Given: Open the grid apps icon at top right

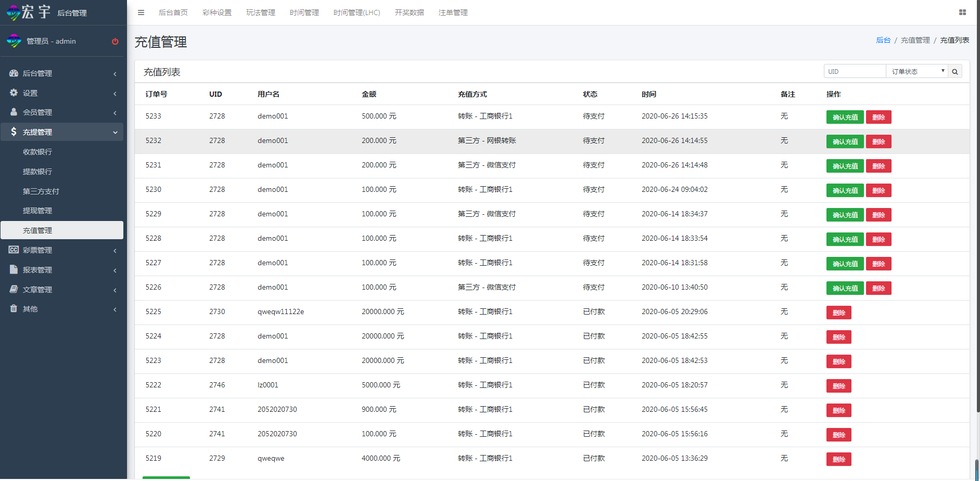Looking at the screenshot, I should point(962,12).
